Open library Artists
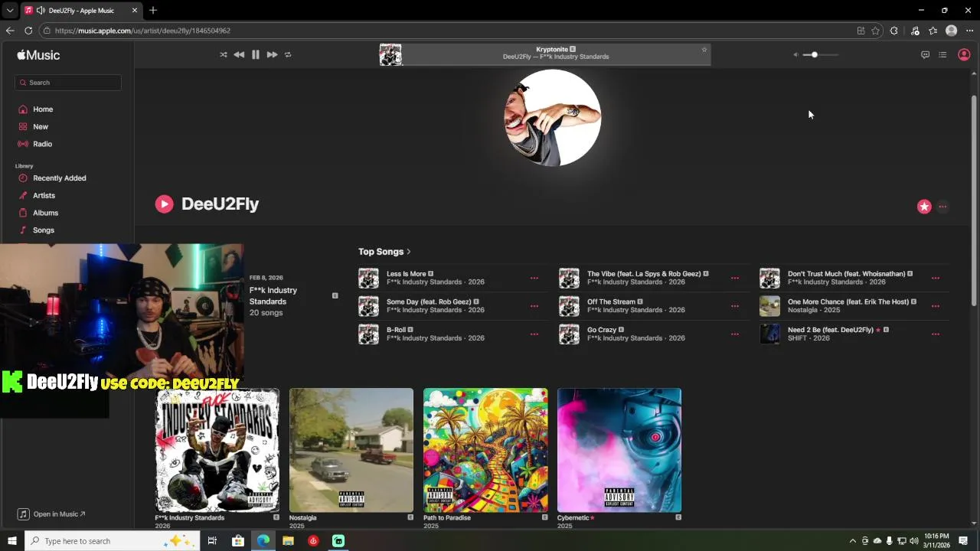 click(44, 195)
